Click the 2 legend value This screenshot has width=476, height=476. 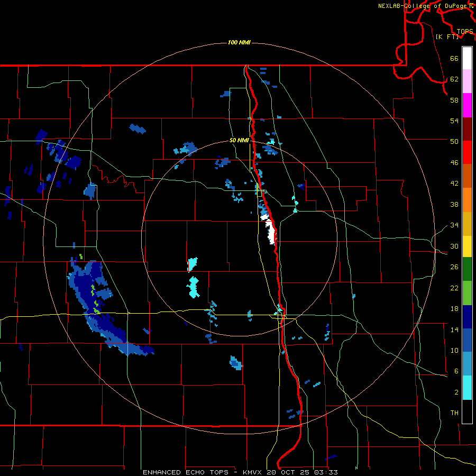click(x=456, y=392)
